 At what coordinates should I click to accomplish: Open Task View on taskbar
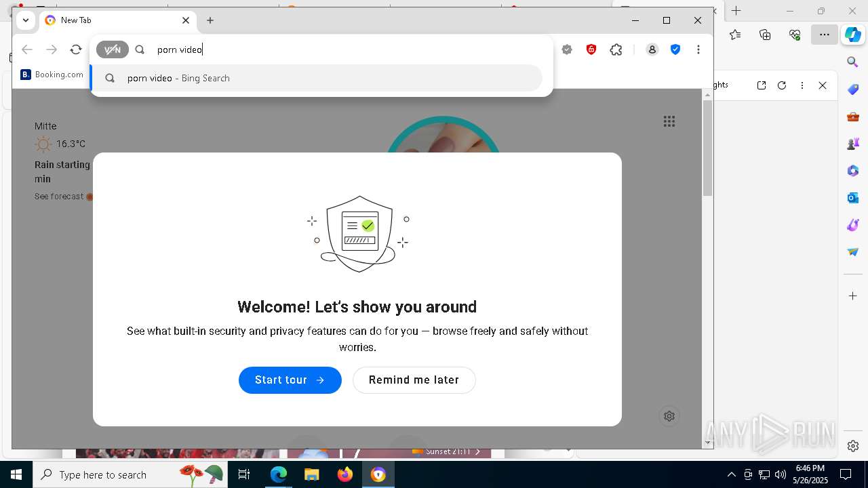click(244, 474)
